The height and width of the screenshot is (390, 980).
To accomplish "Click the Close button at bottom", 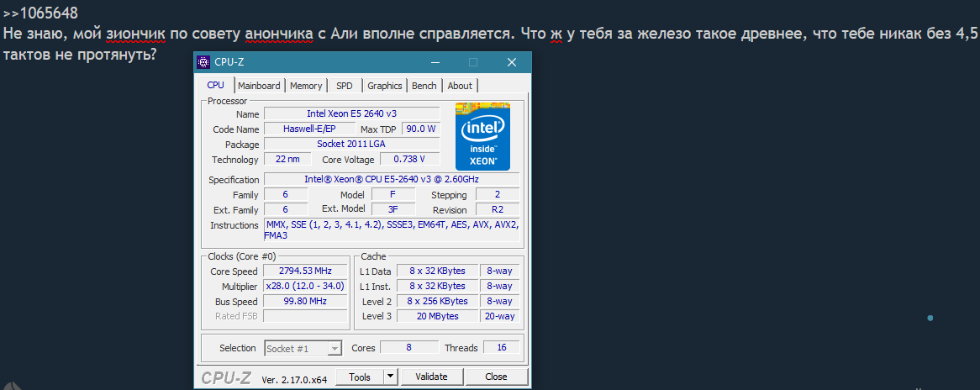I will click(x=496, y=377).
